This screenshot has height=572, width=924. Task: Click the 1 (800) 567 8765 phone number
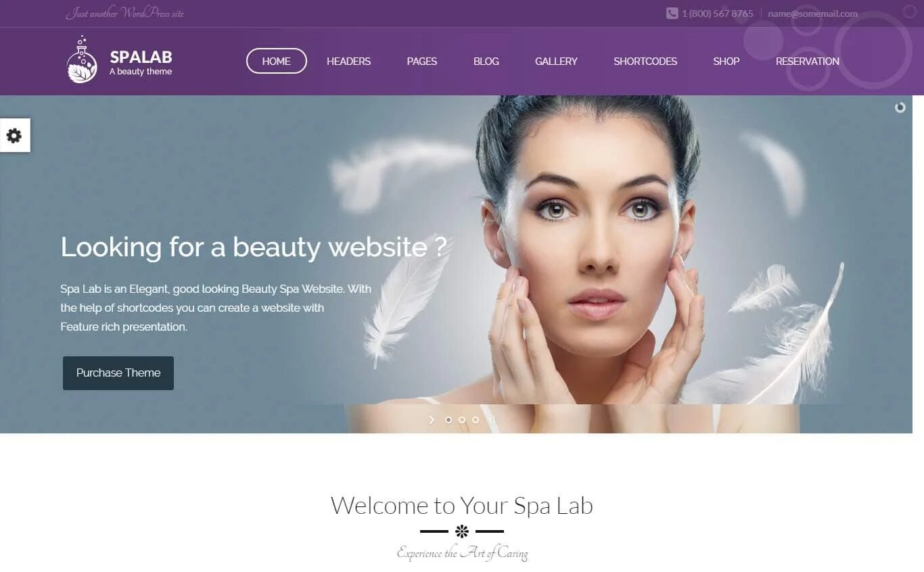(x=717, y=14)
